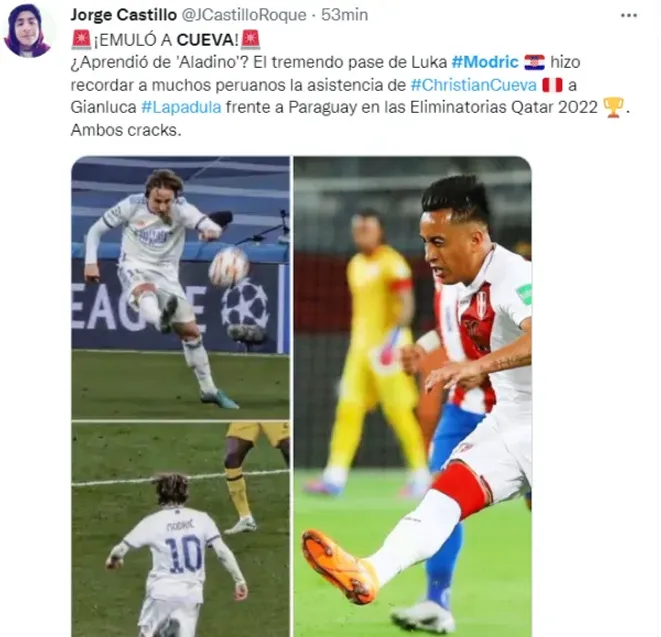This screenshot has width=661, height=637.
Task: Open the top-left photo of Modric kicking
Action: pyautogui.click(x=180, y=288)
